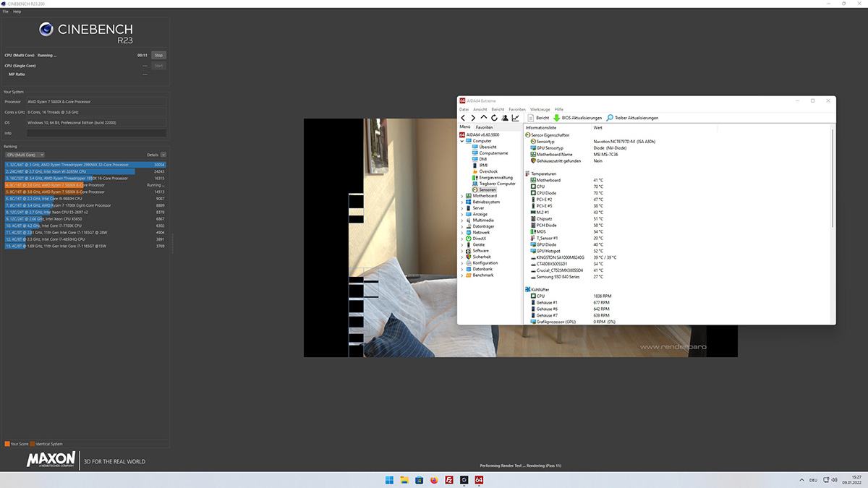Select the Threadripper 2990WX ranking bar
Viewport: 868px width, 488px height.
coord(85,165)
